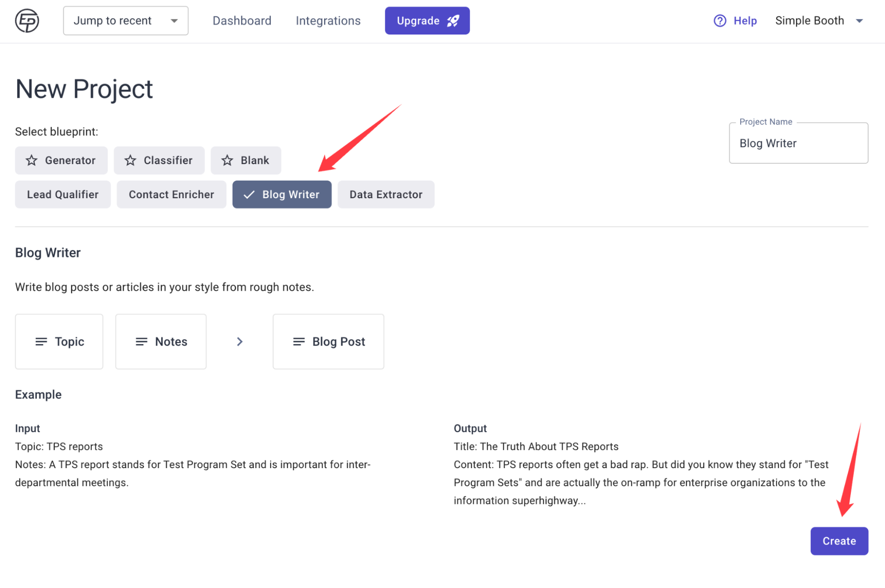
Task: Open the Integrations page
Action: point(328,21)
